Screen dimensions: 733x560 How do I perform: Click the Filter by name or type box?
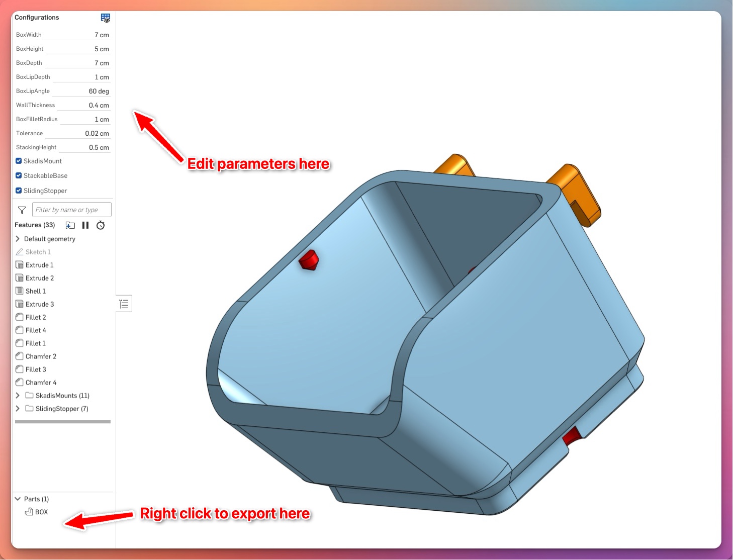(72, 210)
